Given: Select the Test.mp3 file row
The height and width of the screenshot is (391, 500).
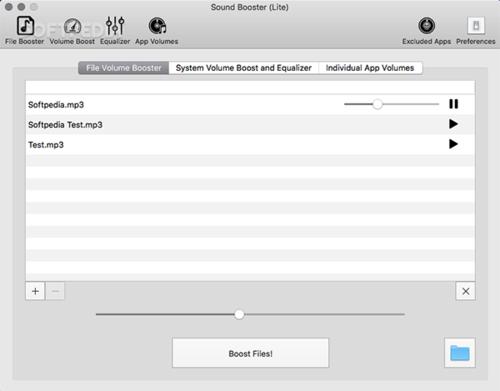Looking at the screenshot, I should [250, 145].
